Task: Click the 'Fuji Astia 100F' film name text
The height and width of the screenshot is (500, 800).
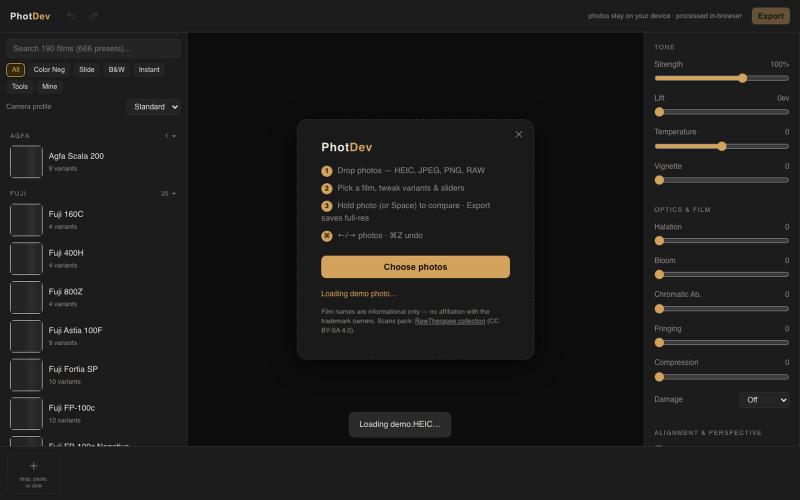Action: point(76,331)
